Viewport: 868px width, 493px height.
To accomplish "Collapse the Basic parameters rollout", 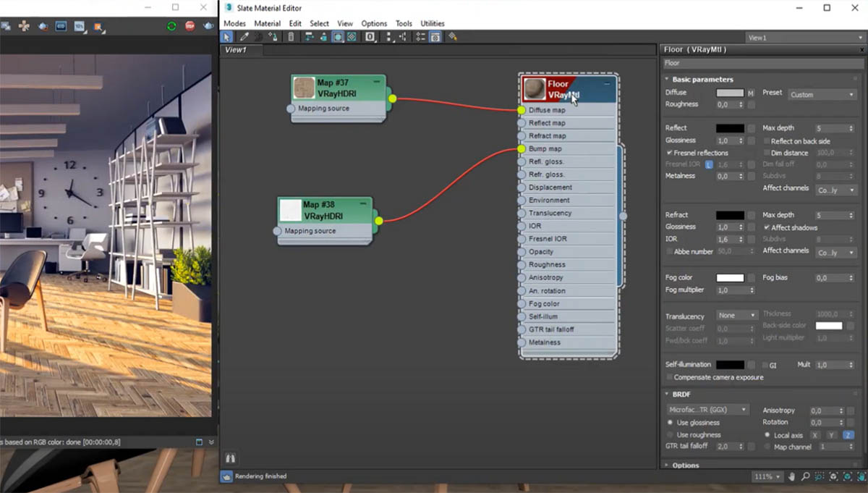I will pos(666,79).
